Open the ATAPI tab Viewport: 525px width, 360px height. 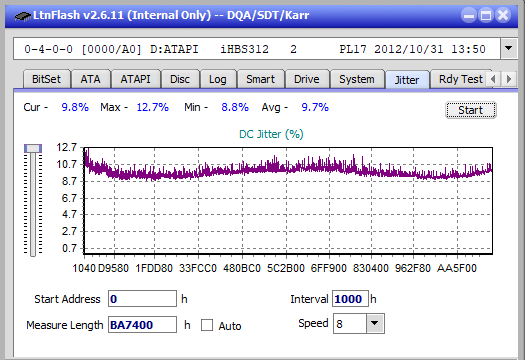135,79
